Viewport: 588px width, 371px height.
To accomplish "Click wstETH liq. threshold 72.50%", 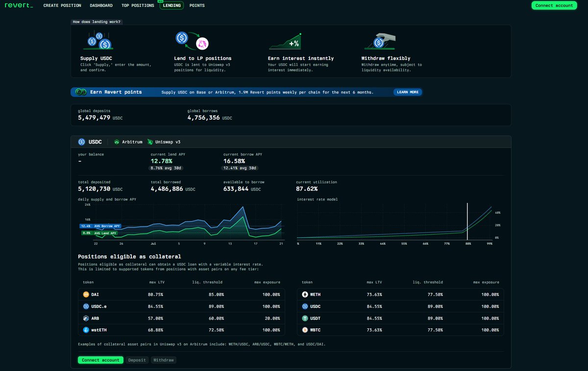I will click(216, 330).
